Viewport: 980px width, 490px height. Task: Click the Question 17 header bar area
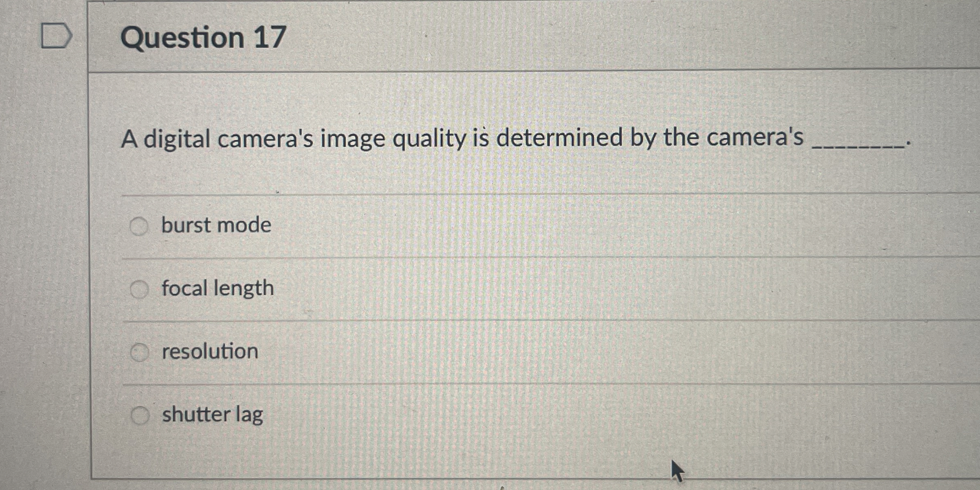tap(489, 37)
